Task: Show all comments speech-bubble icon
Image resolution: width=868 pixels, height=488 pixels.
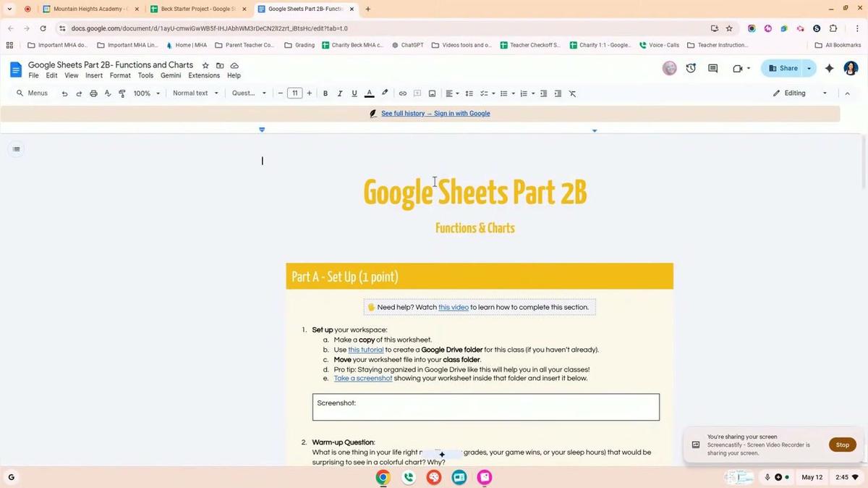Action: [712, 68]
